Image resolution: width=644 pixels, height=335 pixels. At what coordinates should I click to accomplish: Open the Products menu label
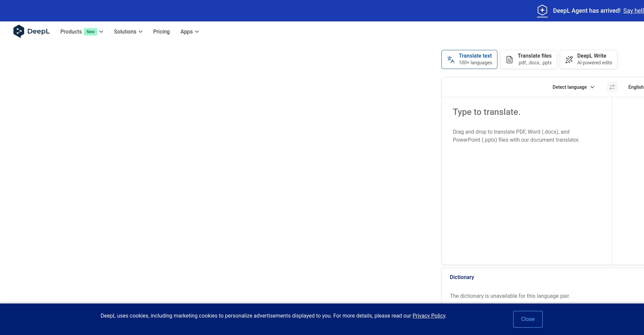pos(71,31)
